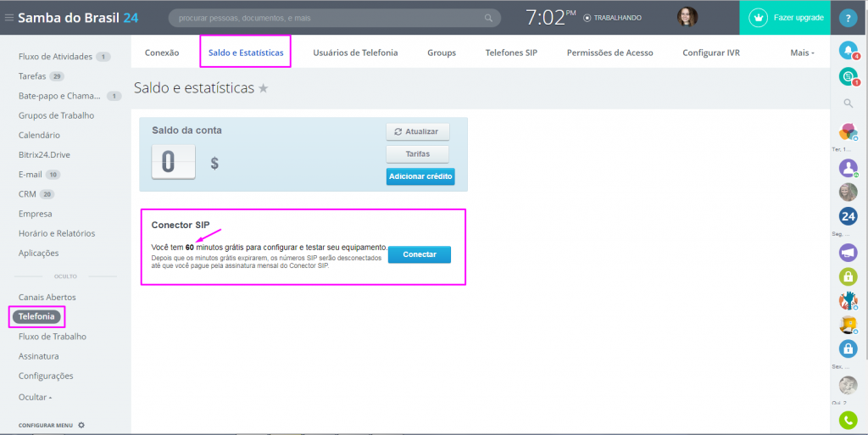Click the Configurar Menu gear icon
The height and width of the screenshot is (435, 868).
click(x=81, y=425)
